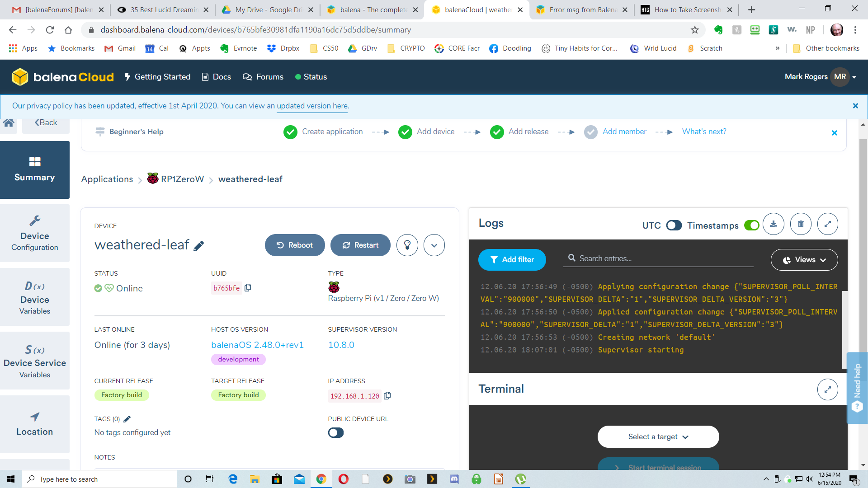
Task: Show more bookmarks chevron
Action: point(778,48)
